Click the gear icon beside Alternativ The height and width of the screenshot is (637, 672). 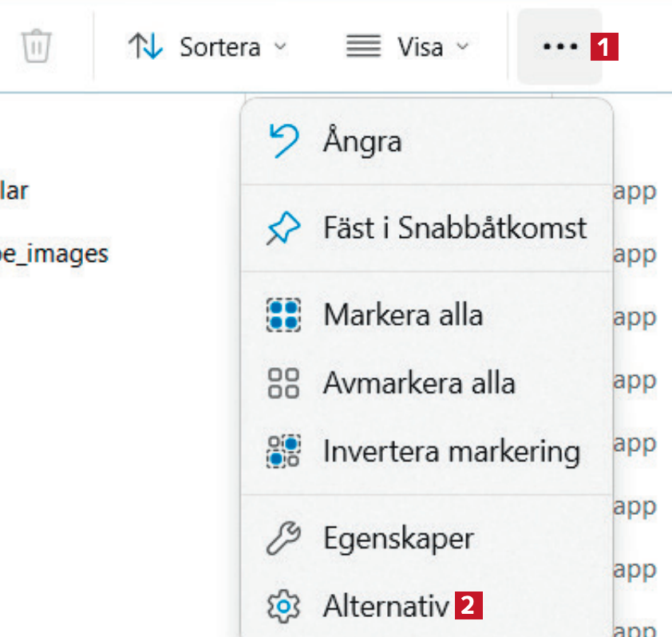282,607
